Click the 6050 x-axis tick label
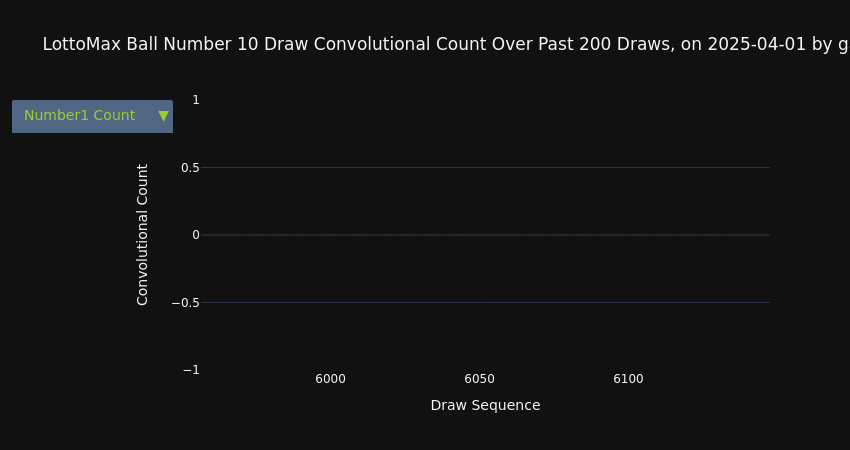Screen dimensions: 850x450 (479, 379)
